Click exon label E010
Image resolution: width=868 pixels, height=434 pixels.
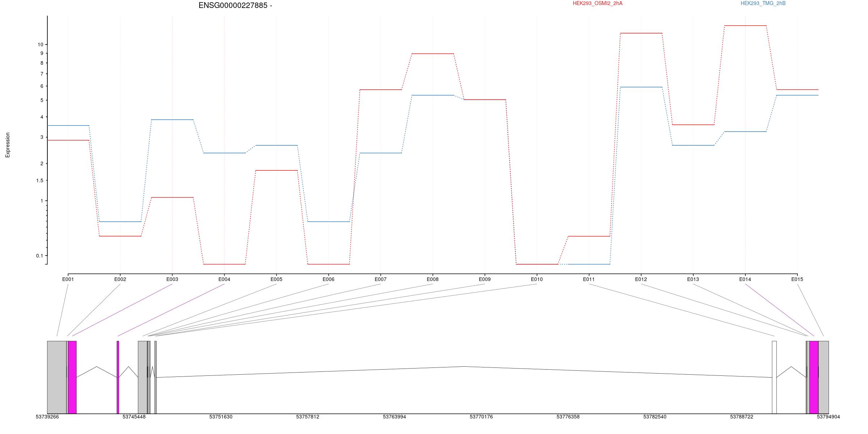click(537, 279)
